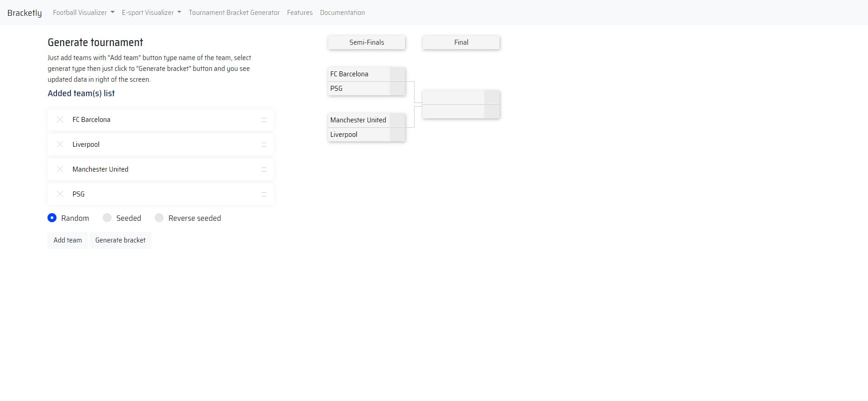Click the reorder handle for Liverpool
868x401 pixels.
[264, 145]
